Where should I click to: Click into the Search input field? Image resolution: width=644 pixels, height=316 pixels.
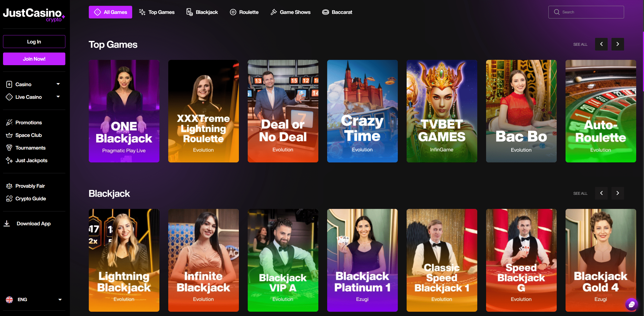(x=586, y=12)
